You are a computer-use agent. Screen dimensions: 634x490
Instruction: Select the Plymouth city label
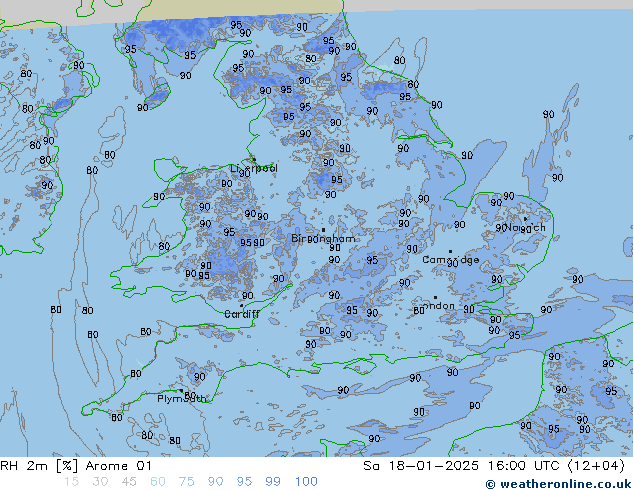182,399
